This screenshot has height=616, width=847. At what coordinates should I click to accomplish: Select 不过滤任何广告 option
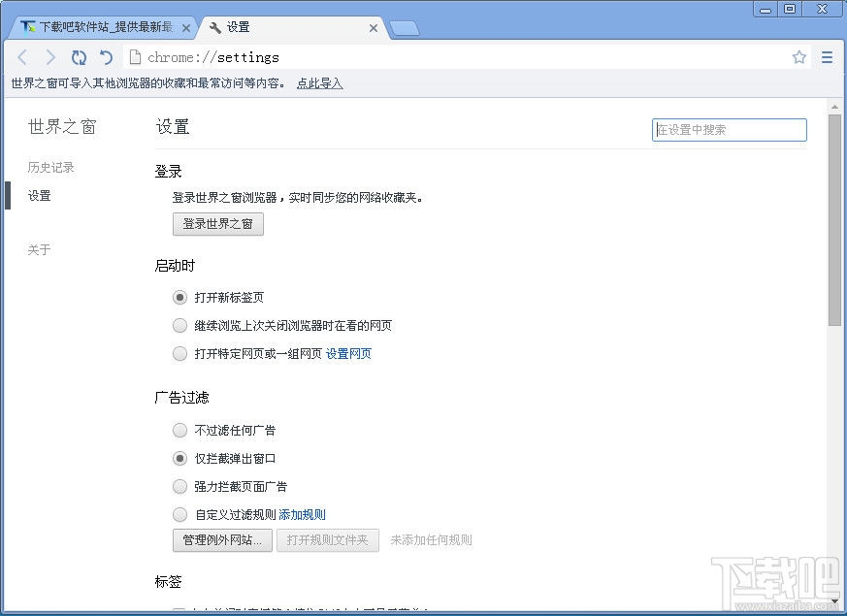179,430
